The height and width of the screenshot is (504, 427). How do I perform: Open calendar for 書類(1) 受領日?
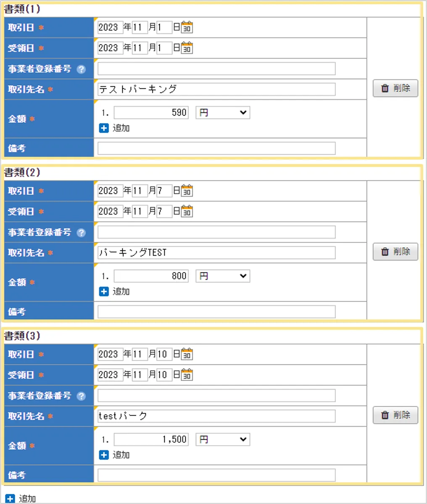tap(187, 48)
